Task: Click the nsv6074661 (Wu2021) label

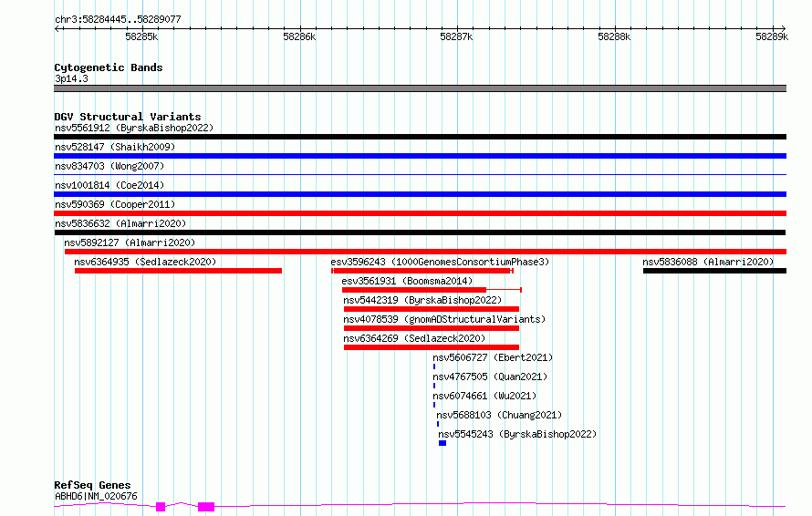Action: pyautogui.click(x=484, y=396)
